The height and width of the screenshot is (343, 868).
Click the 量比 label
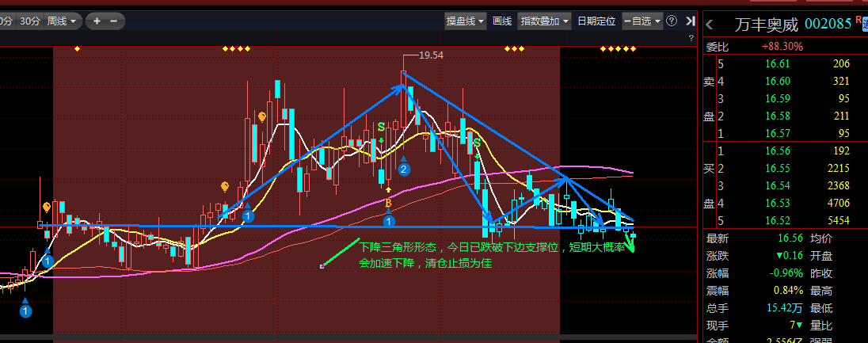(x=821, y=325)
